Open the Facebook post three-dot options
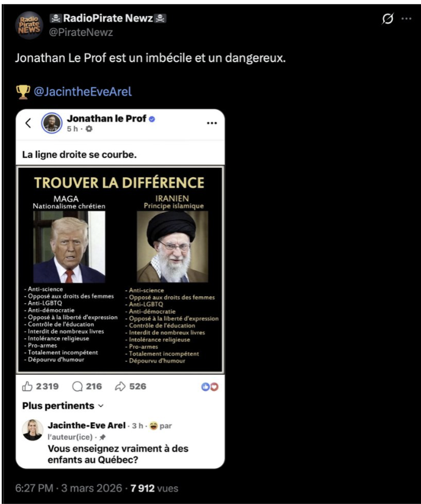 212,123
